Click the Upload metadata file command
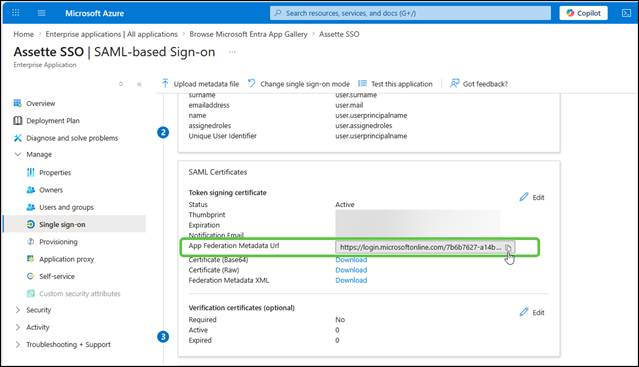Screen dimensions: 639x367 click(x=201, y=84)
